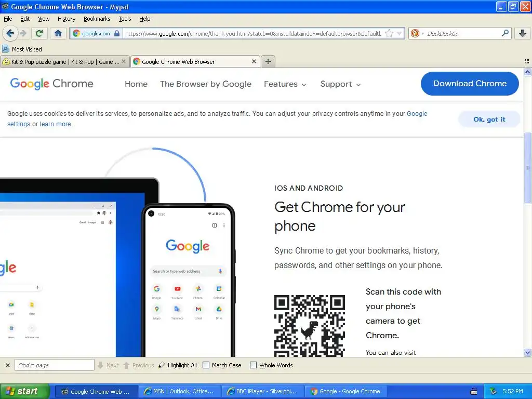Click the Forward navigation arrow
532x399 pixels.
pyautogui.click(x=23, y=33)
